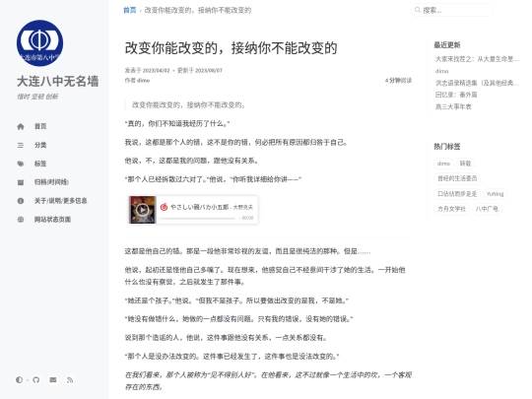Image resolution: width=532 pixels, height=399 pixels.
Task: Open 标签 menu item
Action: coord(40,164)
